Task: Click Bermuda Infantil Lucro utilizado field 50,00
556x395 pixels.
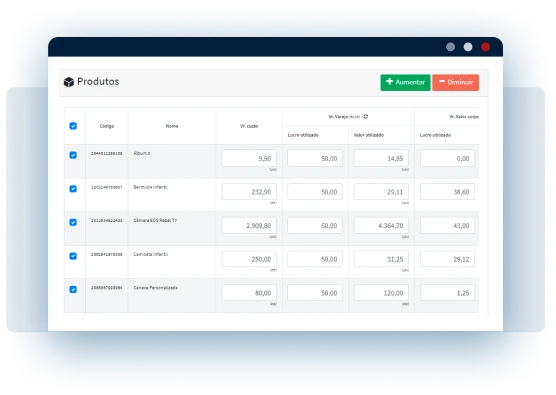Action: pyautogui.click(x=315, y=192)
